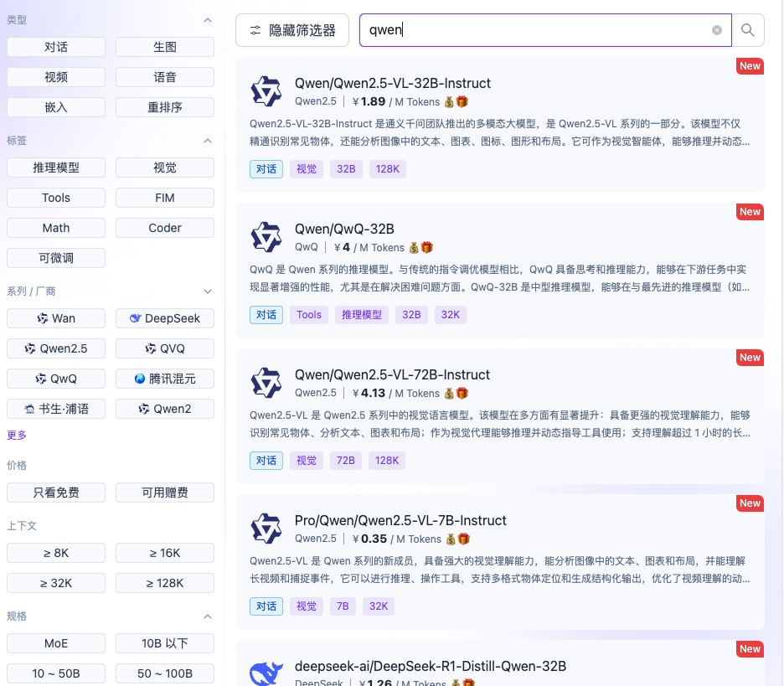Click Tools tag on QwQ-32B card
The image size is (784, 686).
pyautogui.click(x=309, y=314)
